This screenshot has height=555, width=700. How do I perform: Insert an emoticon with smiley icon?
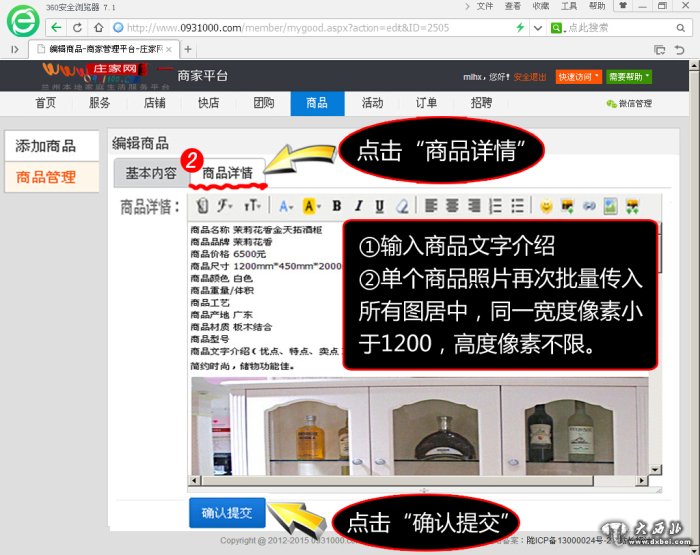pyautogui.click(x=546, y=206)
